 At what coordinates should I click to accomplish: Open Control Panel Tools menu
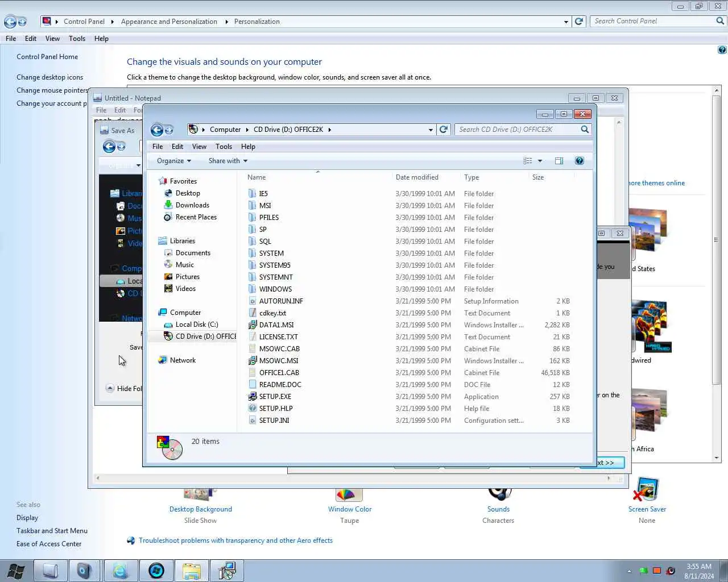click(x=77, y=39)
